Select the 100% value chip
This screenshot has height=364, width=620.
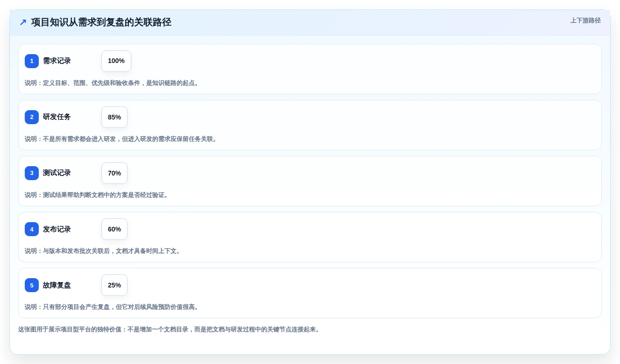[116, 61]
